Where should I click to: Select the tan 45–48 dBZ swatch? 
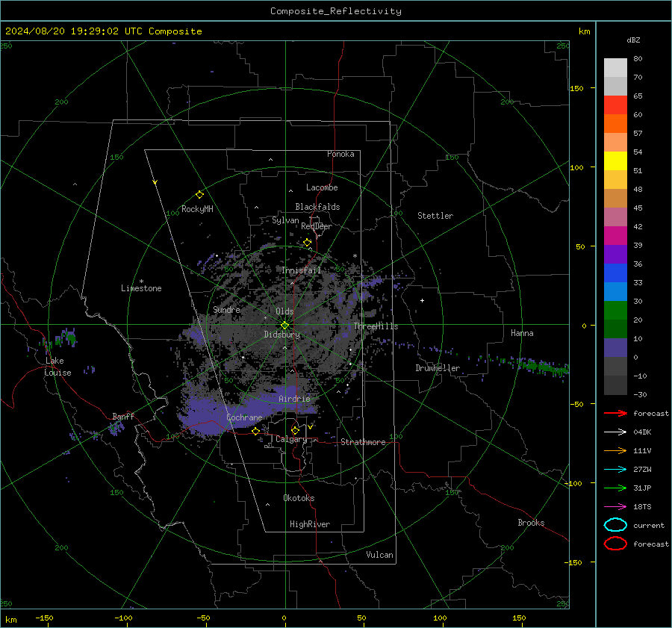[x=615, y=199]
